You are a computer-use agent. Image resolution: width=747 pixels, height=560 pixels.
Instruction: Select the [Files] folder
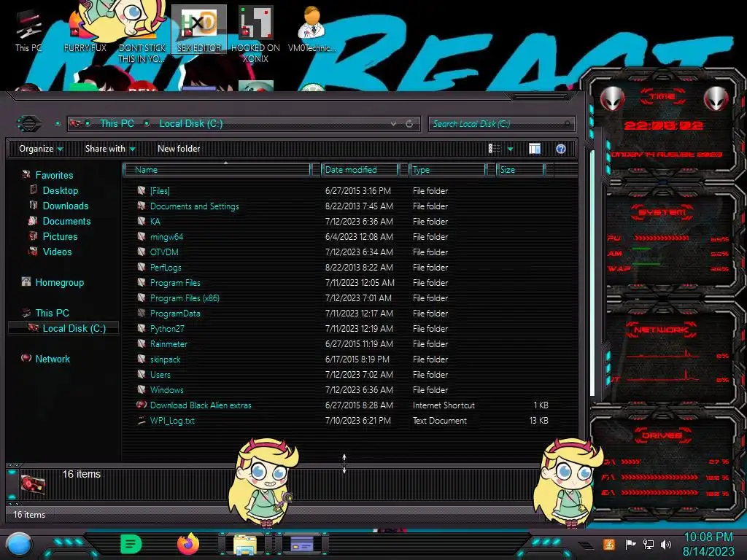click(x=160, y=191)
